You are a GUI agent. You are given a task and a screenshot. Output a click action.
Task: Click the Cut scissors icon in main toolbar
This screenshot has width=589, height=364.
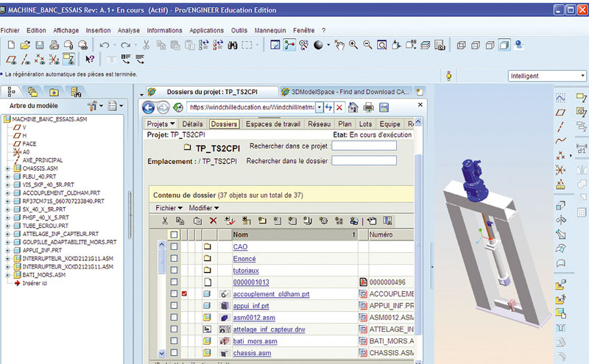(146, 45)
